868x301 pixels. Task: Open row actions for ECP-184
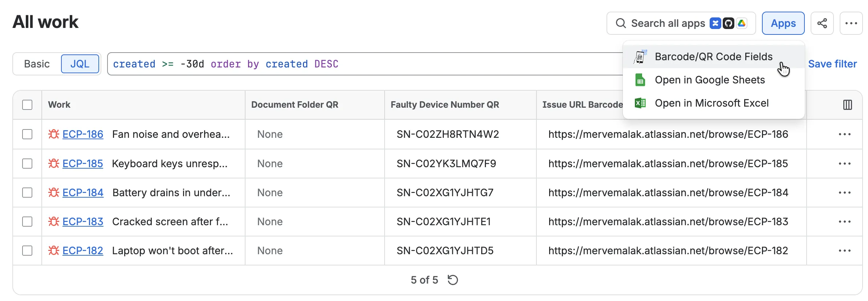click(844, 193)
